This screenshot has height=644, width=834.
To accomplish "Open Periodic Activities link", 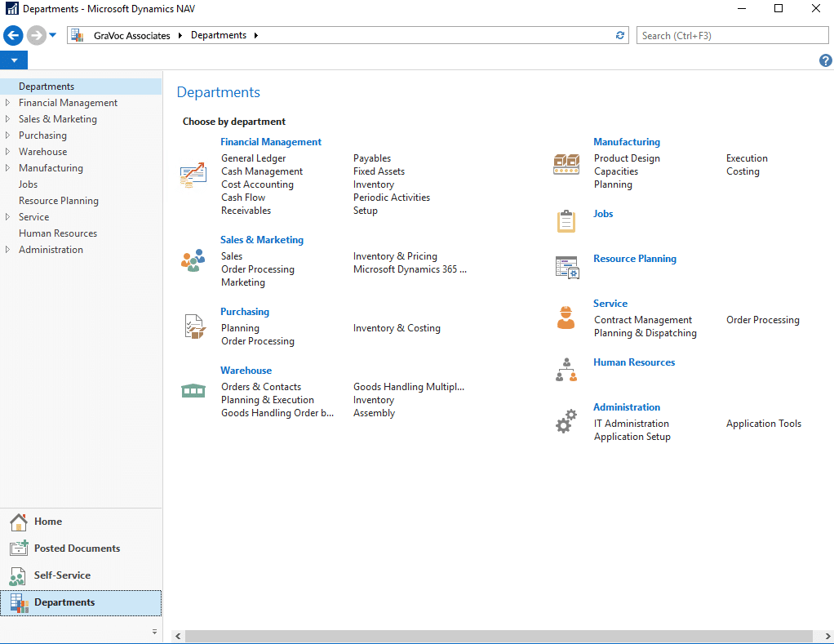I will click(392, 198).
